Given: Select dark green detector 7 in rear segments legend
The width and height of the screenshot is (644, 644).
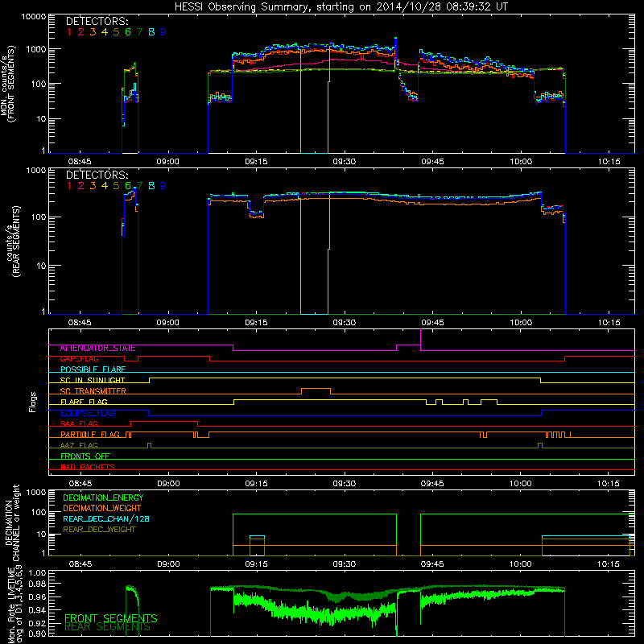Looking at the screenshot, I should [139, 186].
